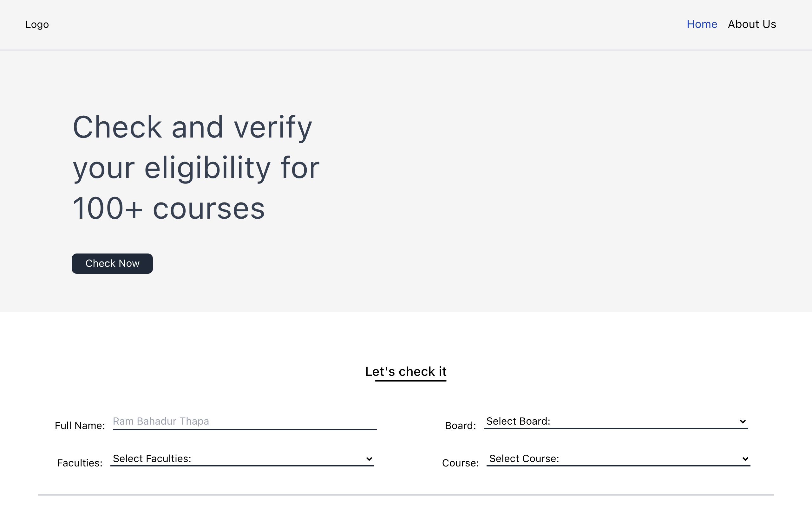The height and width of the screenshot is (507, 812).
Task: Open the About Us nav item
Action: coord(752,24)
